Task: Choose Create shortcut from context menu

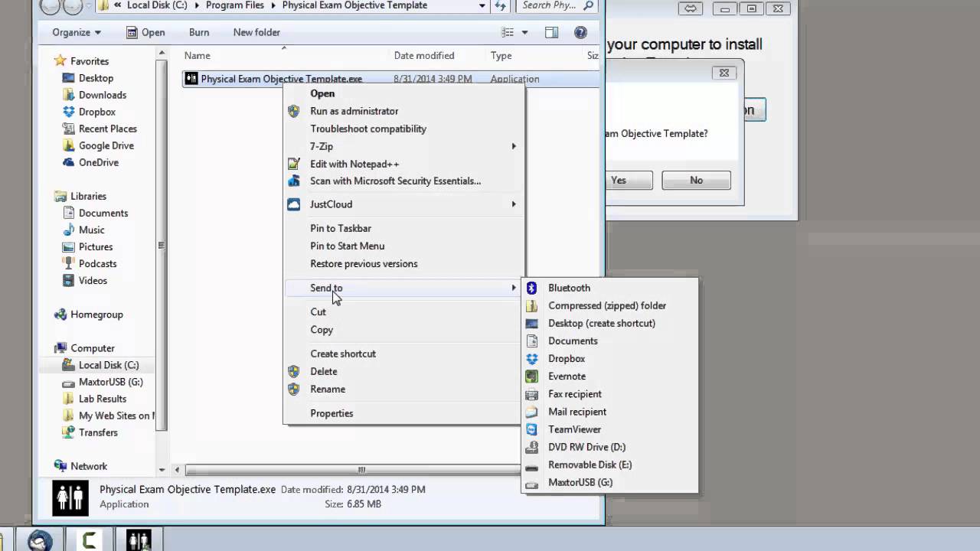Action: coord(343,354)
